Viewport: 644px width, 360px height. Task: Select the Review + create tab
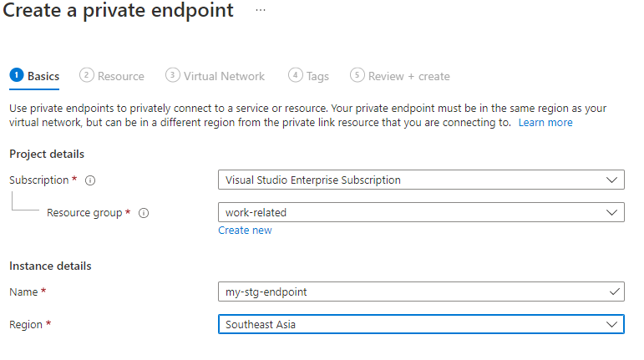pos(408,76)
